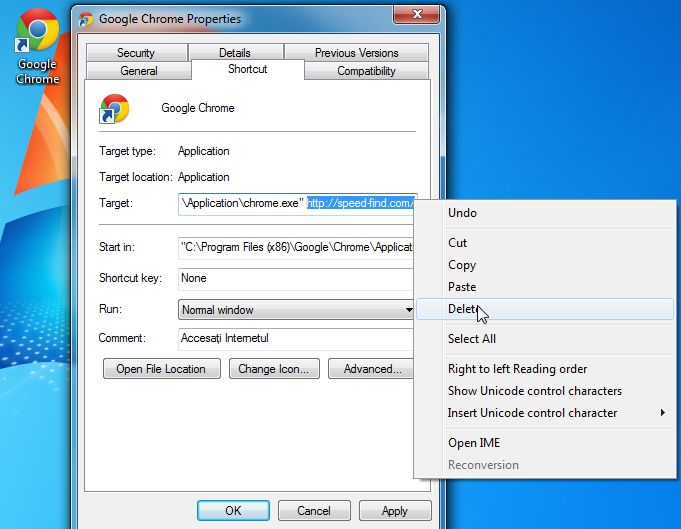Click the Target type Application value
This screenshot has width=681, height=529.
pyautogui.click(x=204, y=151)
